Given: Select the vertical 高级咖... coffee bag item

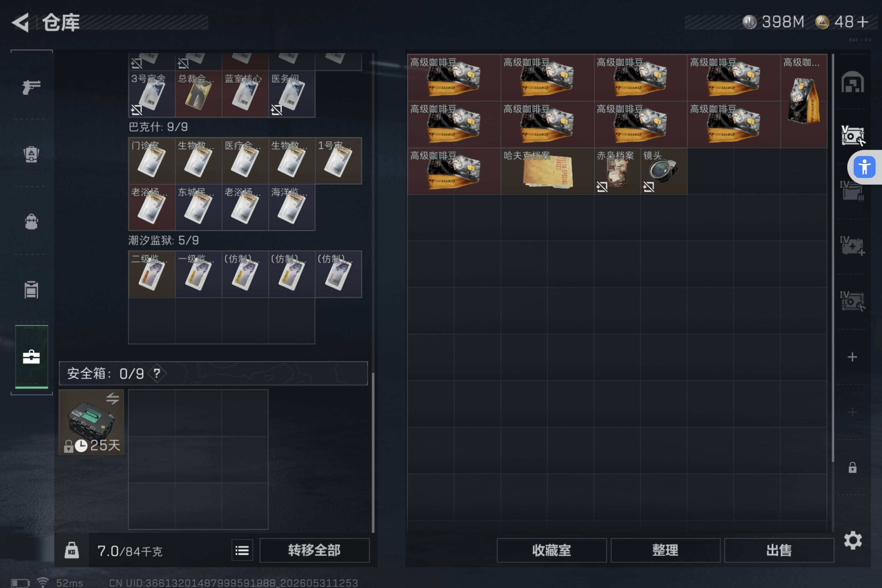Looking at the screenshot, I should click(804, 101).
